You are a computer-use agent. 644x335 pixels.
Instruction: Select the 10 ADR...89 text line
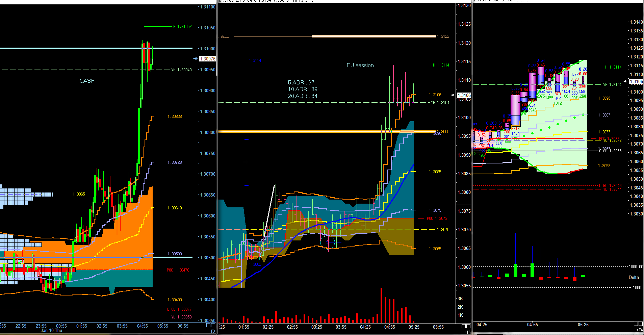tap(303, 89)
